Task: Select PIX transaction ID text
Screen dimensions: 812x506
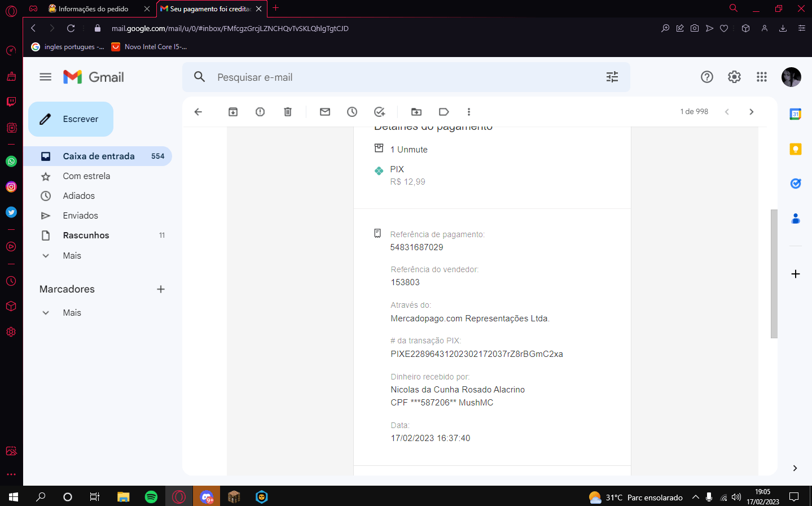Action: [477, 354]
